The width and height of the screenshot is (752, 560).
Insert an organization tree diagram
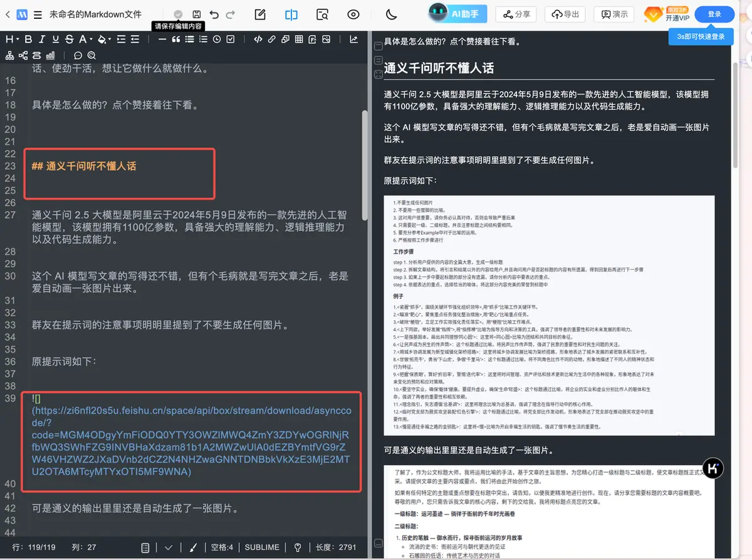coord(9,55)
